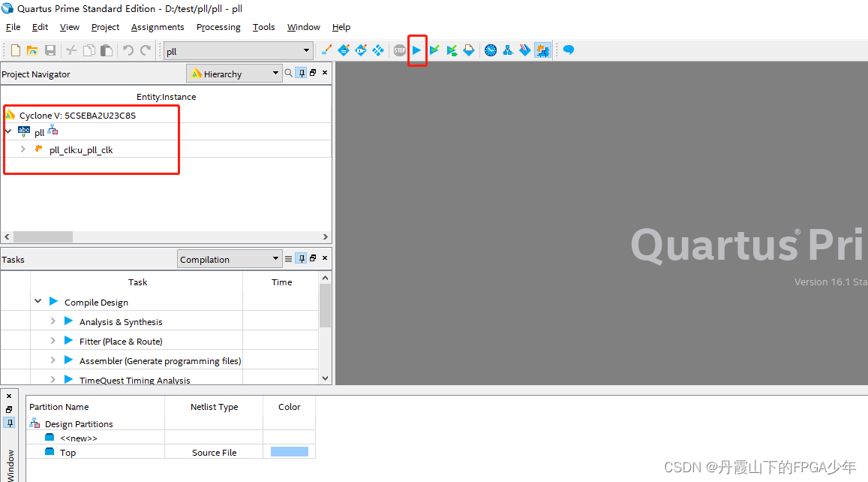Click the Stop Processing icon
868x482 pixels.
[x=400, y=50]
